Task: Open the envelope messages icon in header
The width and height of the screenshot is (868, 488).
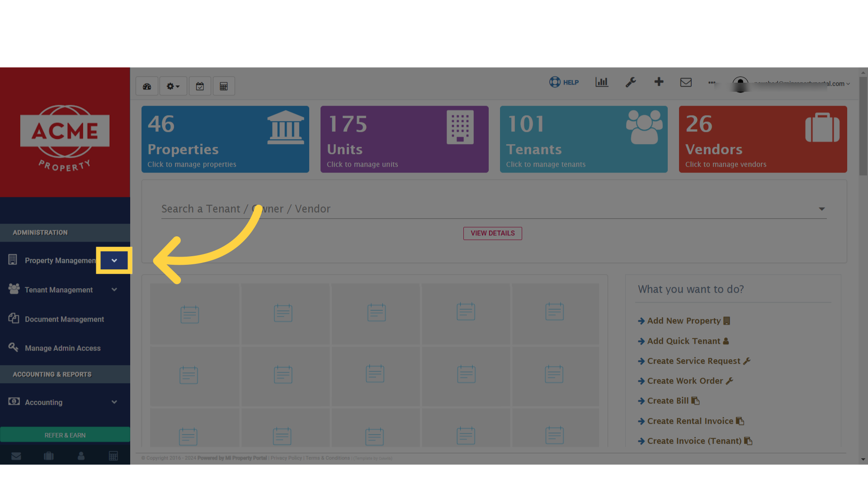Action: point(686,82)
